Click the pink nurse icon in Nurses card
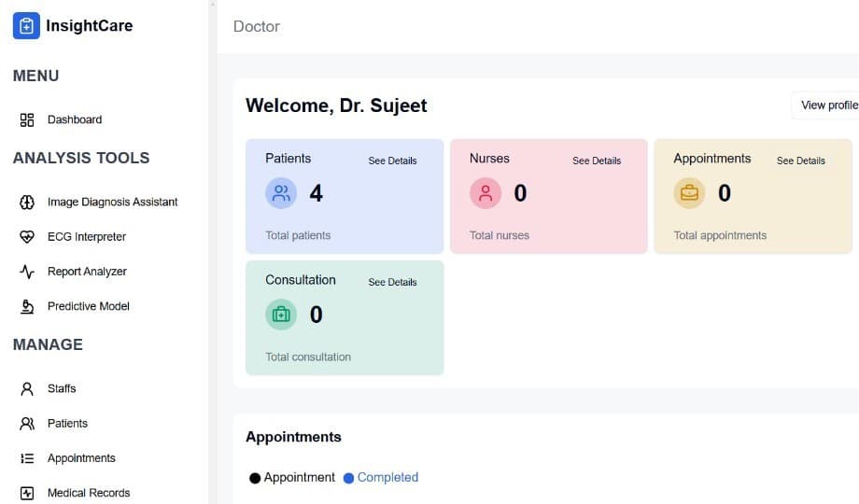The image size is (859, 504). [x=486, y=193]
